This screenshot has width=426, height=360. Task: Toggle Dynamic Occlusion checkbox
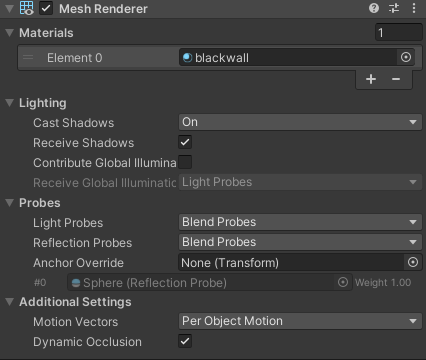pos(185,341)
